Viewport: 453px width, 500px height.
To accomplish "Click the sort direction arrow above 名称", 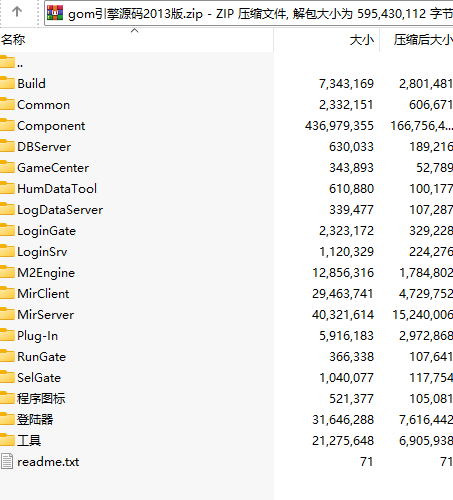I will (134, 31).
